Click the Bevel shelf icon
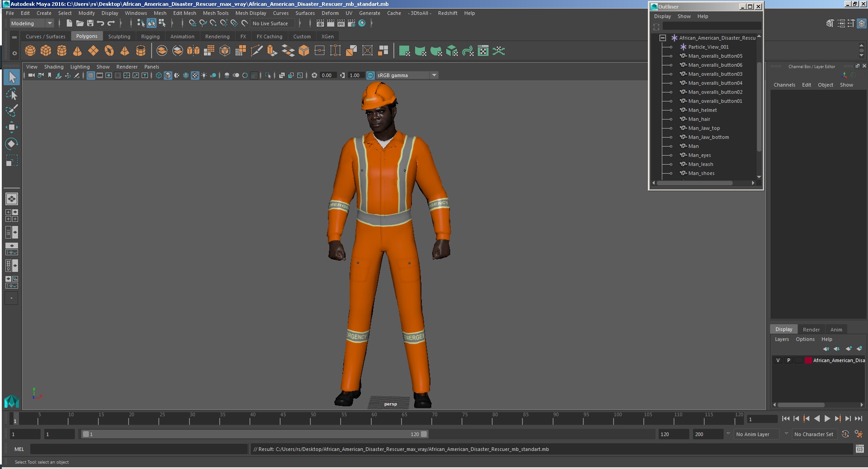Screen dimensions: 868x469 (304, 51)
